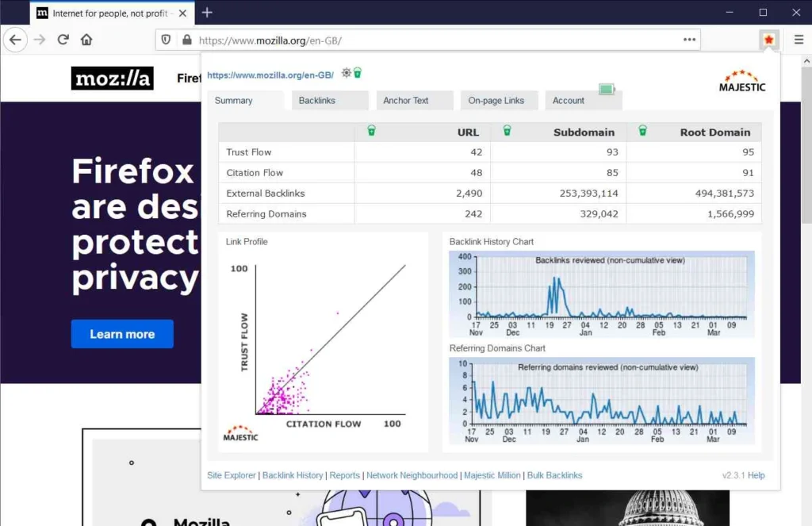Click Bulk Backlinks link
Screen dimensions: 812x526
click(x=554, y=475)
